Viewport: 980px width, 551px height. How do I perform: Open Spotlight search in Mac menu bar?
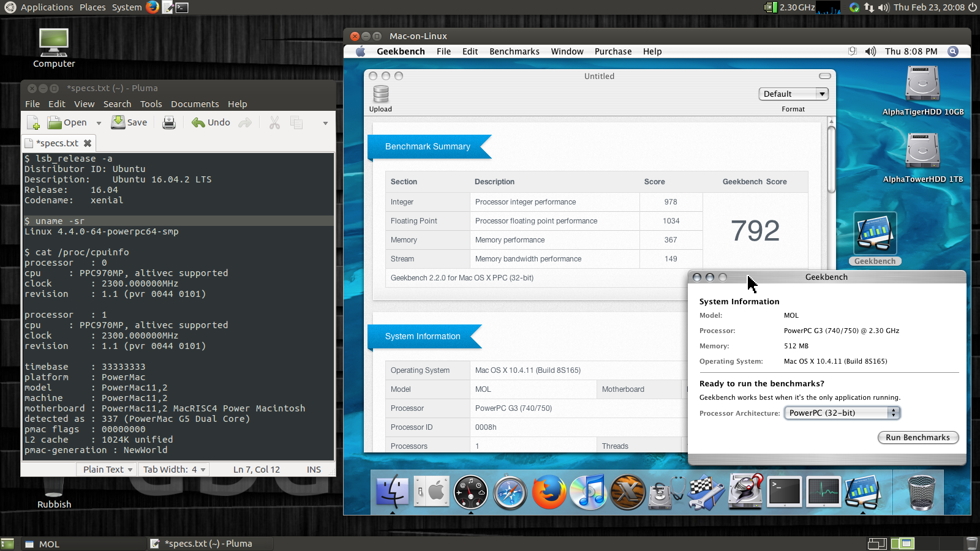click(953, 51)
